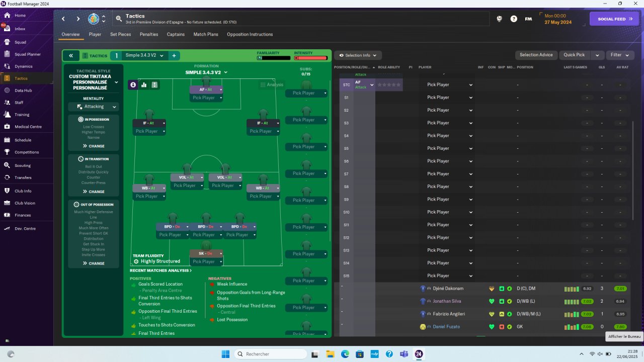
Task: Click Change under In Possession
Action: pos(94,146)
